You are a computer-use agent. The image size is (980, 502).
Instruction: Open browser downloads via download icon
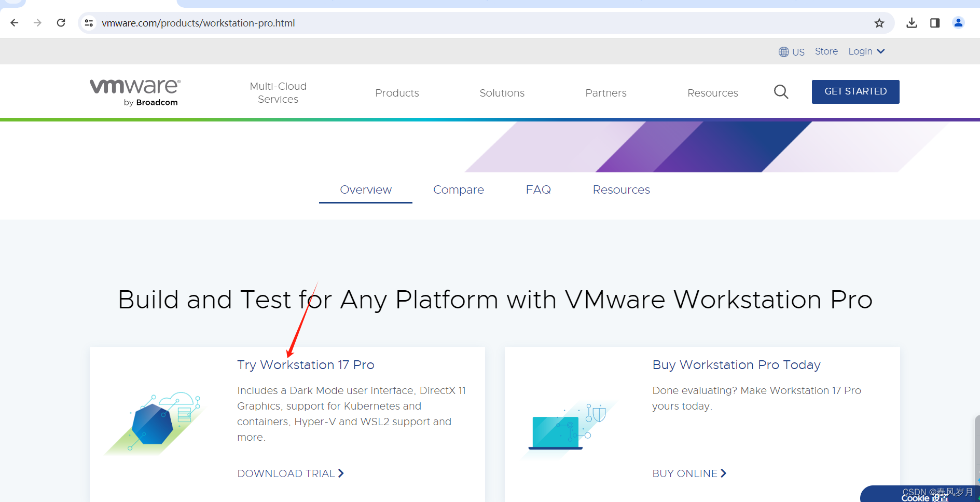(x=912, y=23)
